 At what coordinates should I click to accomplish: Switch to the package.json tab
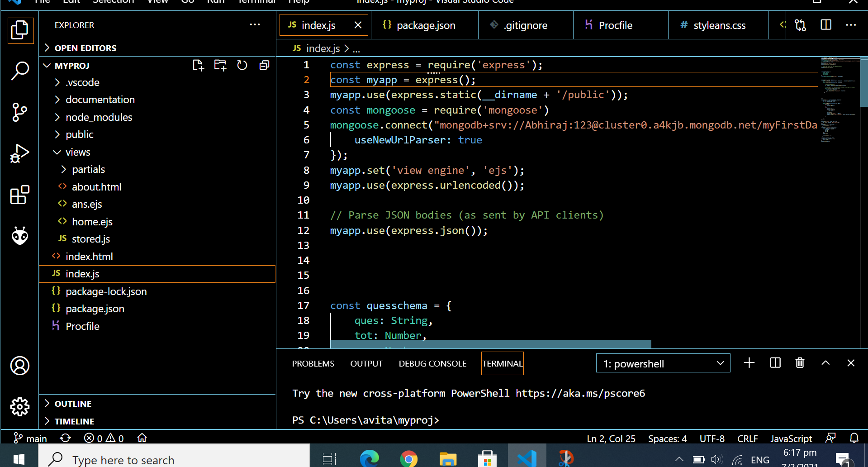(x=425, y=25)
